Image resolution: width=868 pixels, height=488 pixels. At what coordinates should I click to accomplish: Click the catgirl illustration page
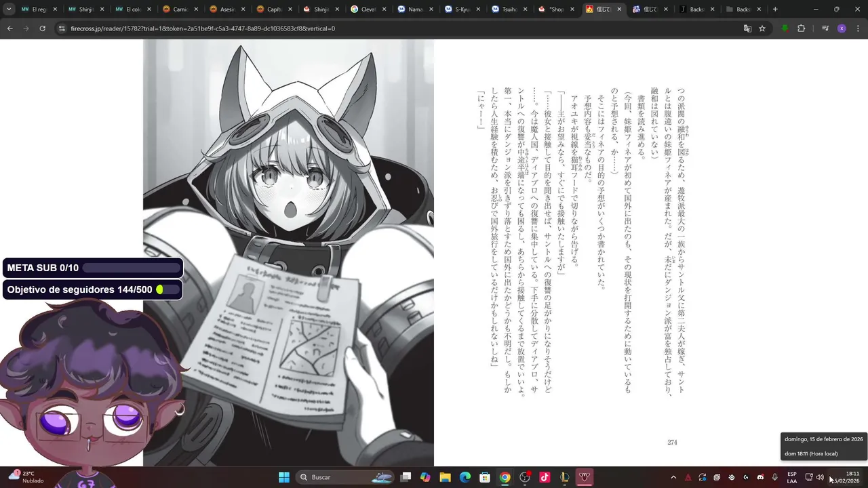(288, 252)
